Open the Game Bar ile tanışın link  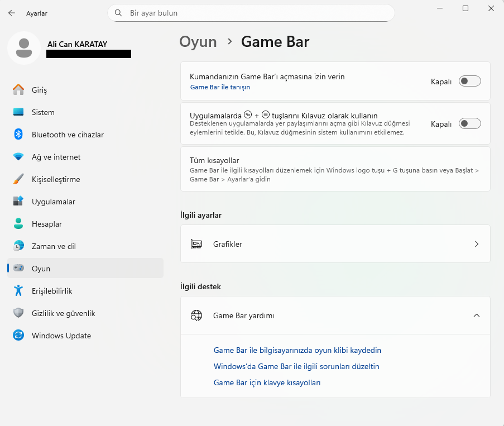pyautogui.click(x=220, y=87)
